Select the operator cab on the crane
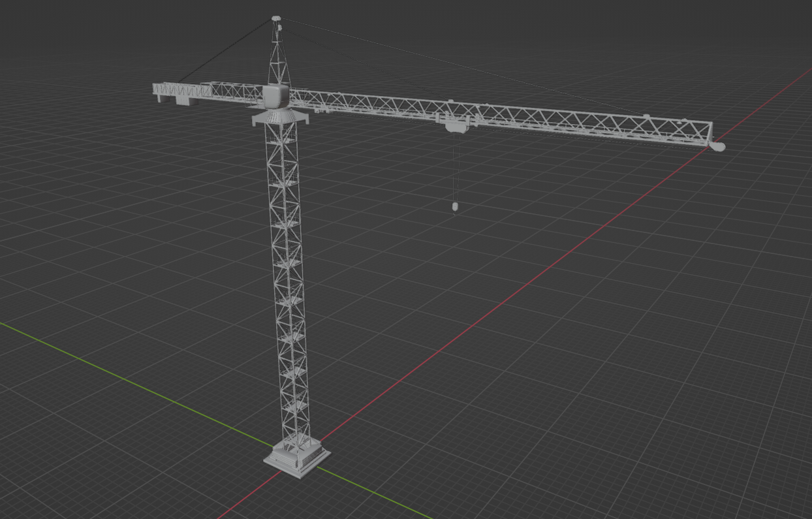The image size is (812, 519). click(276, 96)
